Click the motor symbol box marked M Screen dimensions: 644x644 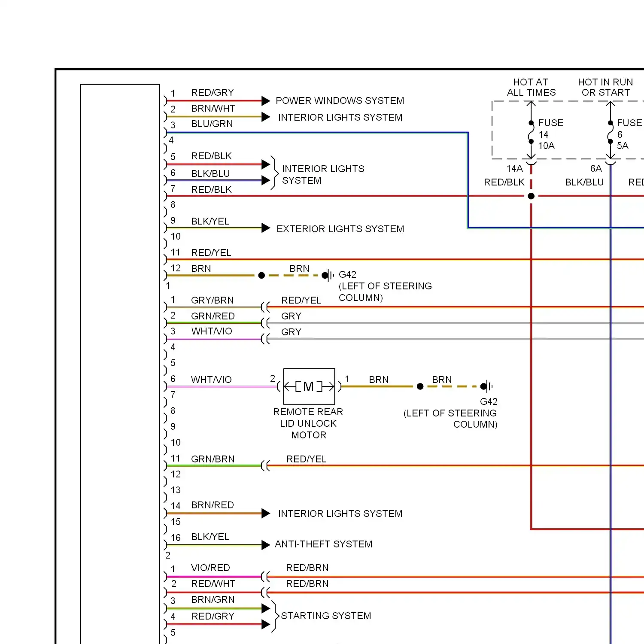coord(309,386)
